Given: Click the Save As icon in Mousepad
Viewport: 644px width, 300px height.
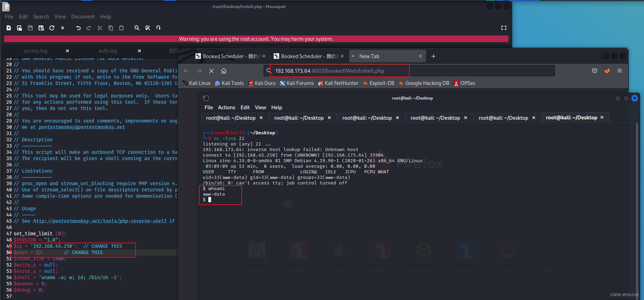Looking at the screenshot, I should [x=41, y=28].
